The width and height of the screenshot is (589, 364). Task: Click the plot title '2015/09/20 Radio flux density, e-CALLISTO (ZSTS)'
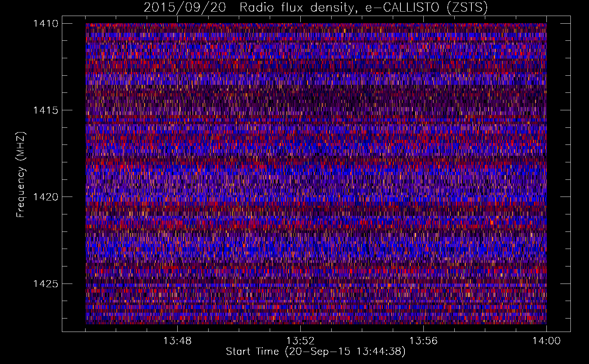316,7
